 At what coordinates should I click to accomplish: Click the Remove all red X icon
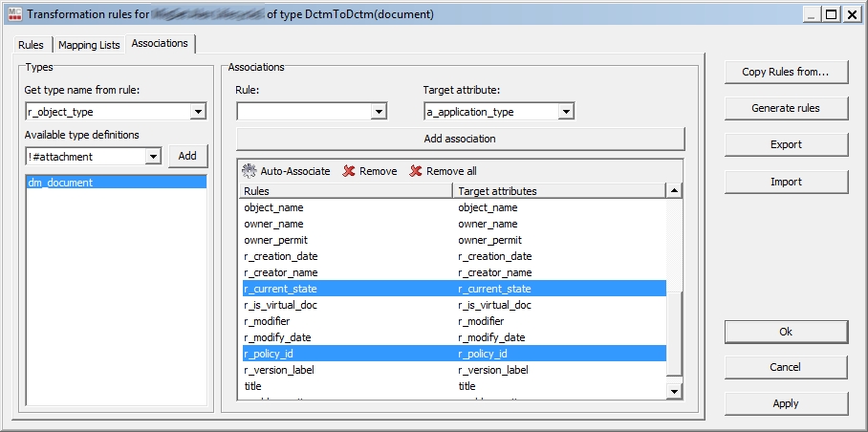(x=415, y=171)
